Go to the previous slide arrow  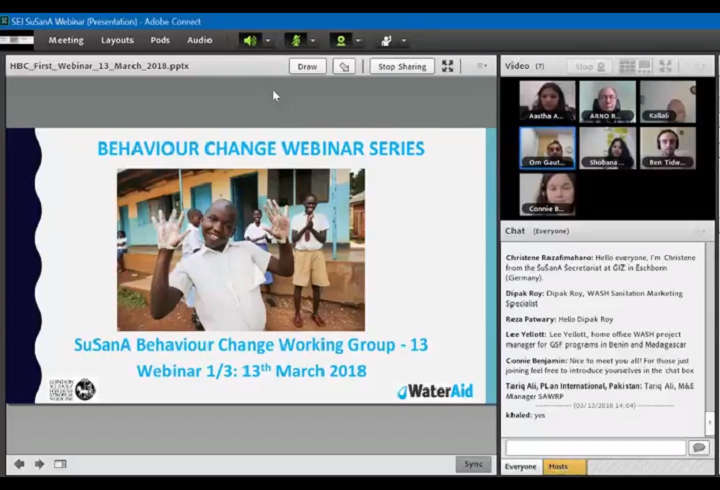[19, 464]
